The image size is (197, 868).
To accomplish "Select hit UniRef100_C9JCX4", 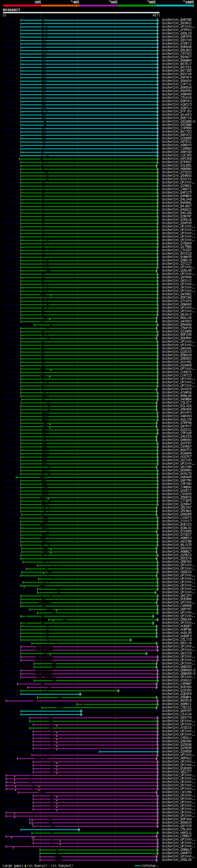I will pyautogui.click(x=177, y=714).
